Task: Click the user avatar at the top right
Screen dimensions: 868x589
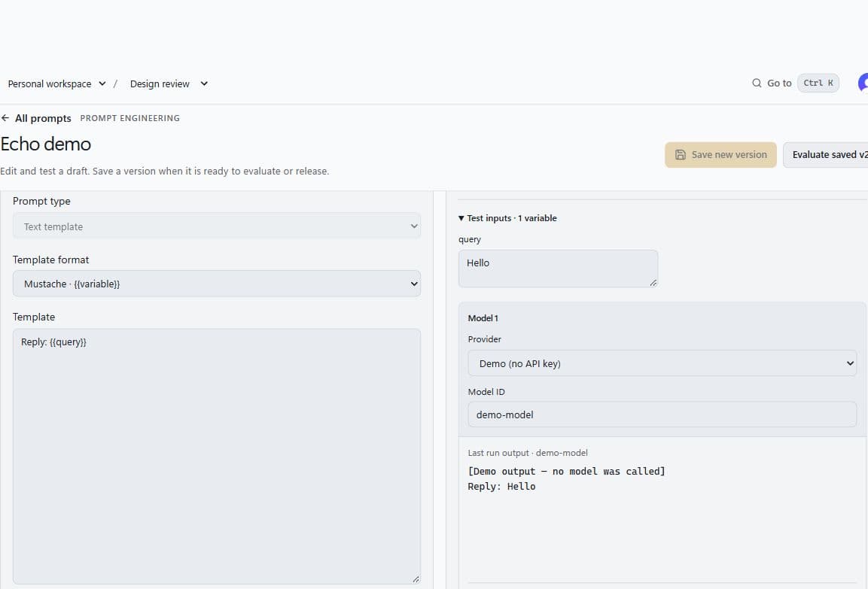Action: click(863, 83)
